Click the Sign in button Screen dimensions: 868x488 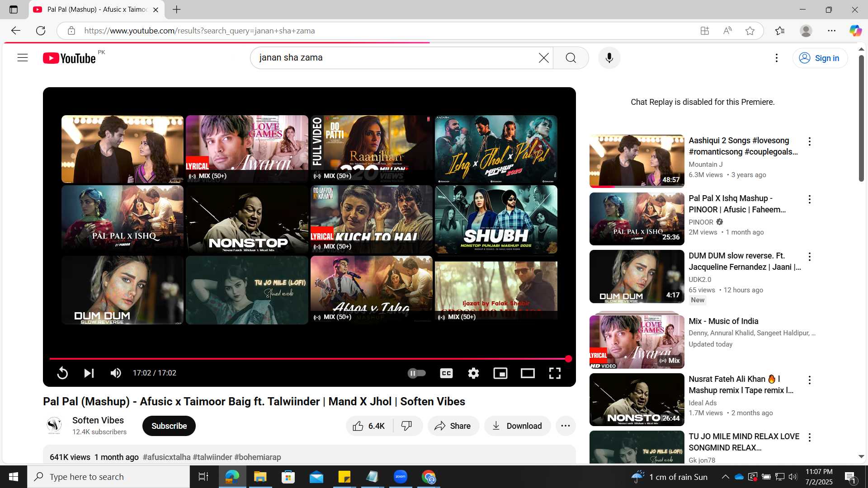[x=820, y=58]
